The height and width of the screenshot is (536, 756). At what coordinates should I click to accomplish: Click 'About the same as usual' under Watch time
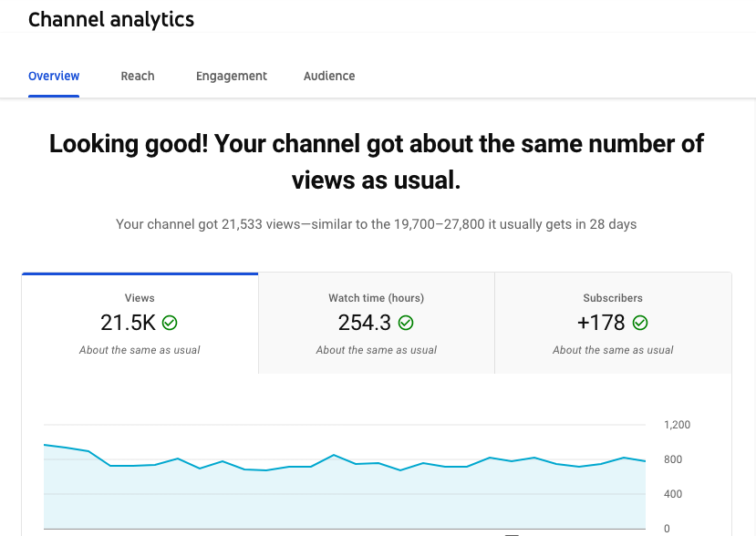click(x=377, y=350)
